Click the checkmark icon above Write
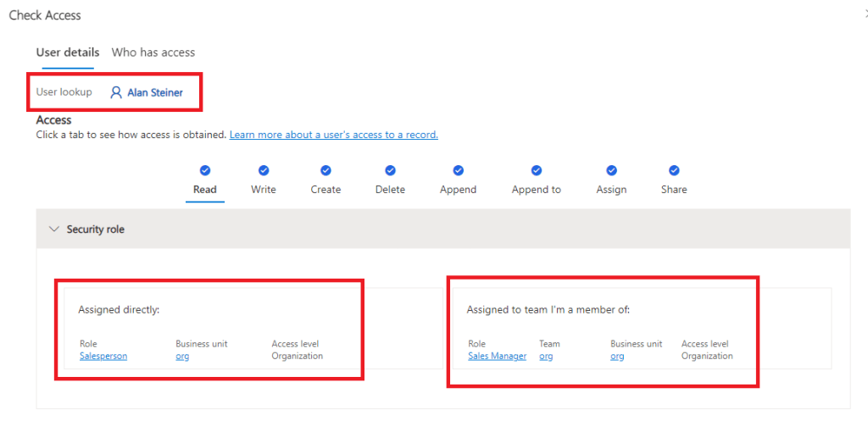This screenshot has height=443, width=868. coord(264,170)
